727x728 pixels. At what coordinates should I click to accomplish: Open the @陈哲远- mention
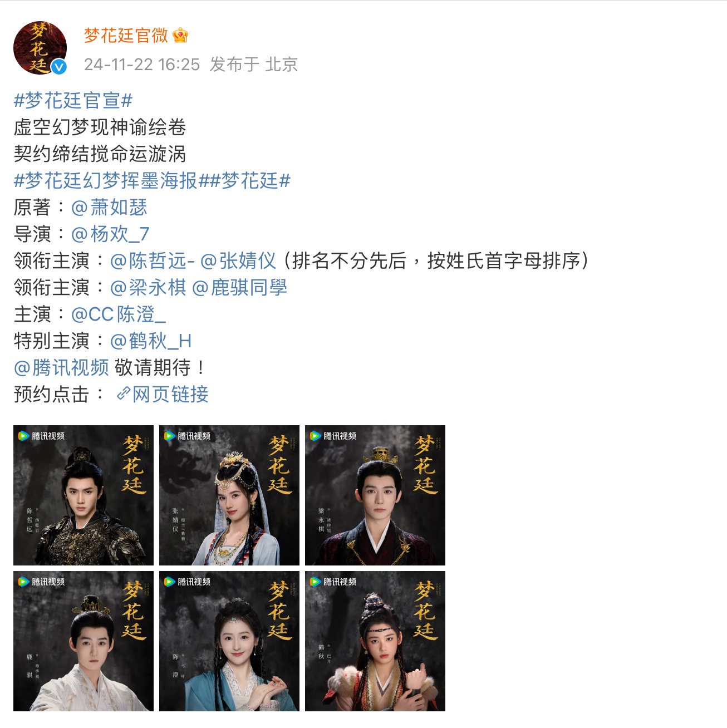153,261
